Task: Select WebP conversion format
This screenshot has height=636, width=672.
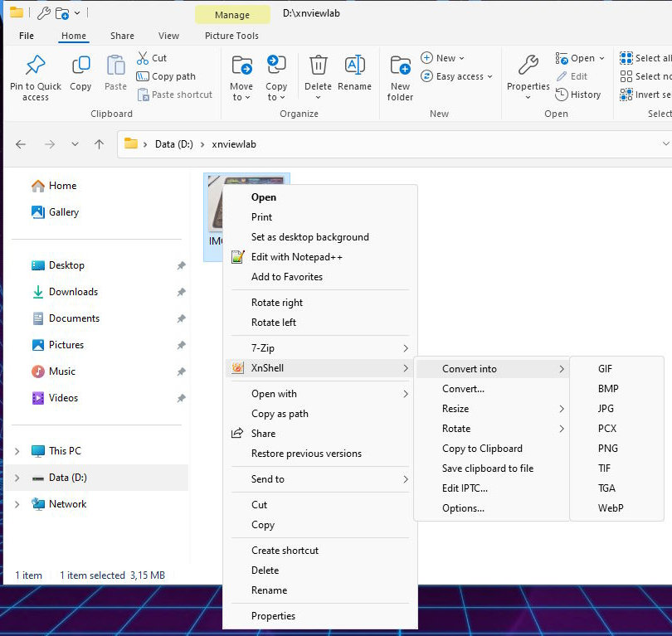Action: coord(610,508)
